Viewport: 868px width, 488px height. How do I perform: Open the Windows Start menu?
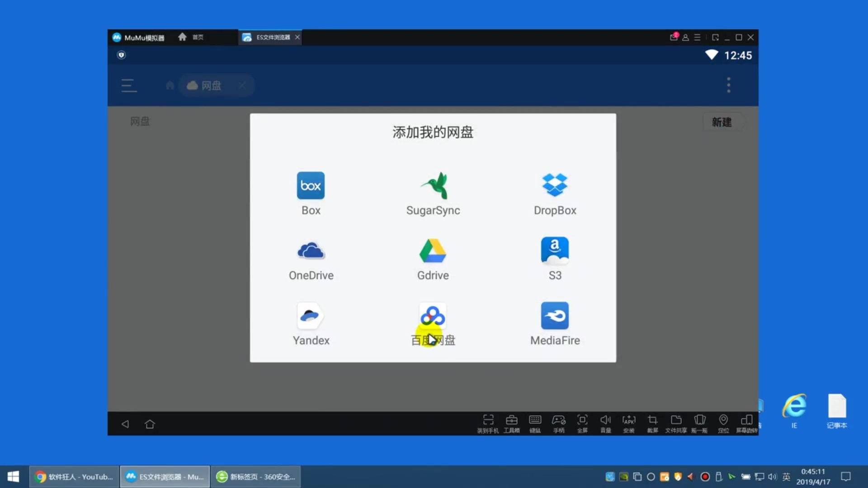pyautogui.click(x=13, y=477)
